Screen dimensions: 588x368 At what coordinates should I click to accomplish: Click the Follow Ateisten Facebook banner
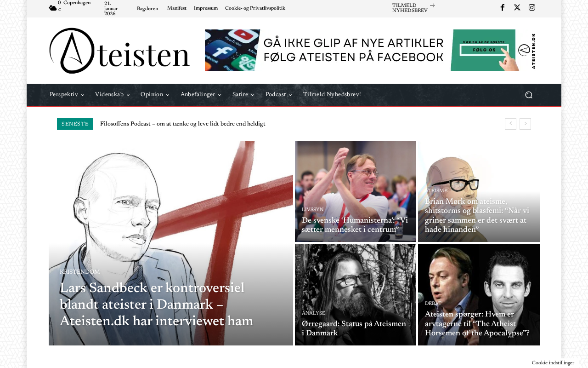(370, 50)
